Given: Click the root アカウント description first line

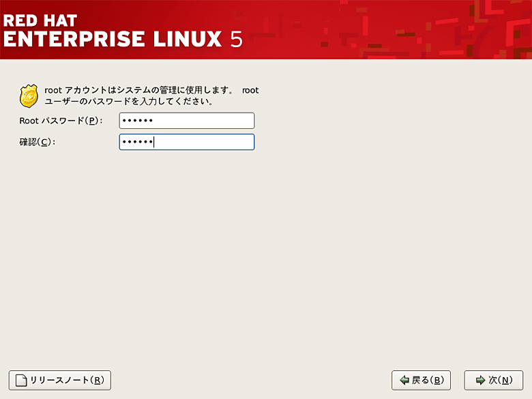Looking at the screenshot, I should pos(151,91).
